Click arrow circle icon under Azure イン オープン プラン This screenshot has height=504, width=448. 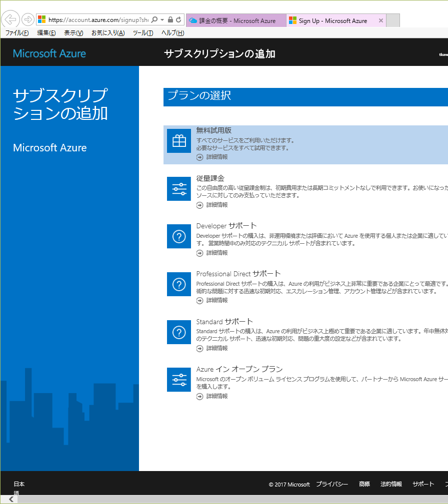tap(200, 396)
